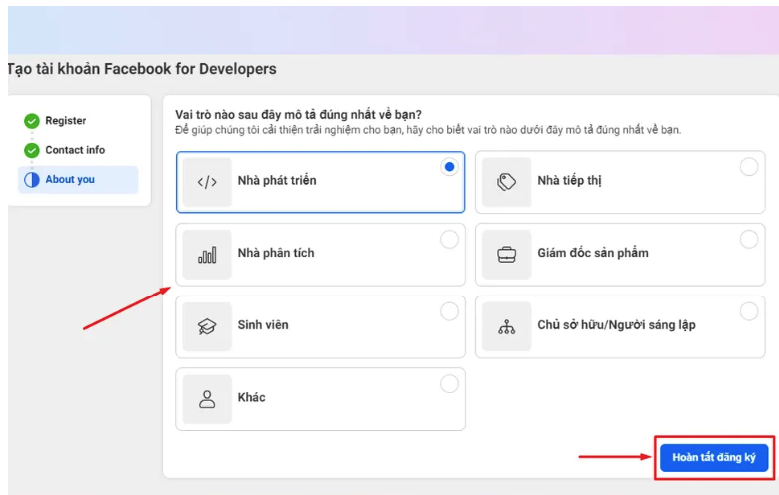
Task: Click the Nhà phát triển label text
Action: [277, 180]
